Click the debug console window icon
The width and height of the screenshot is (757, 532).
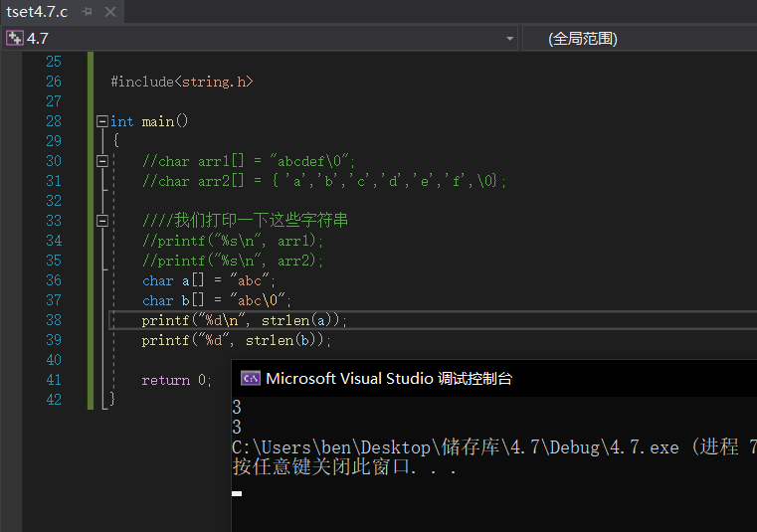click(251, 379)
